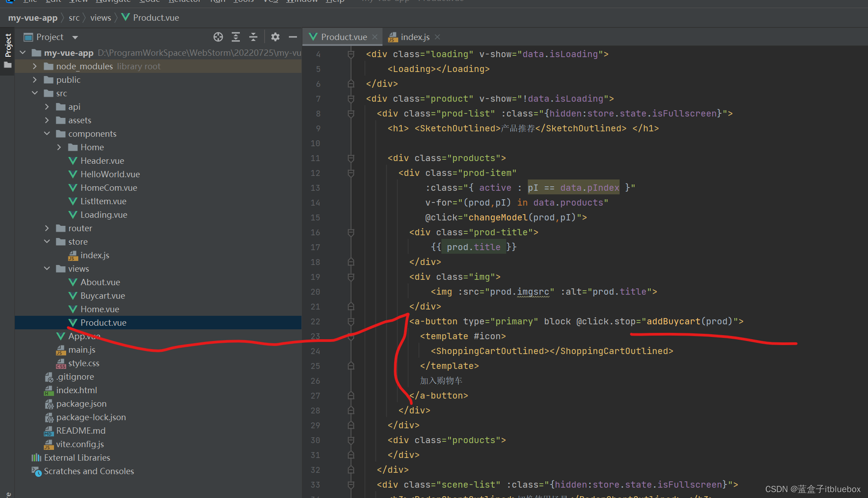Toggle code fold marker at line 12
The width and height of the screenshot is (868, 498).
click(x=351, y=173)
